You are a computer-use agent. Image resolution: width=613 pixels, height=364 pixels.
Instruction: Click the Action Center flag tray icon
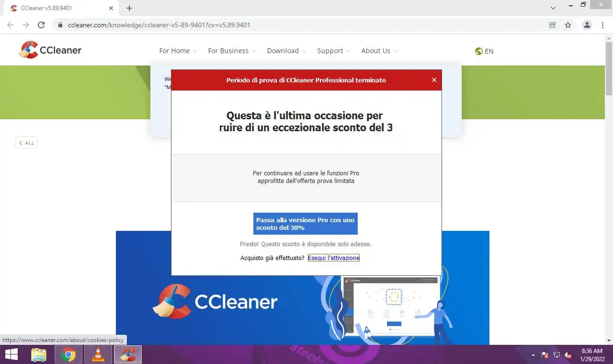(x=545, y=355)
